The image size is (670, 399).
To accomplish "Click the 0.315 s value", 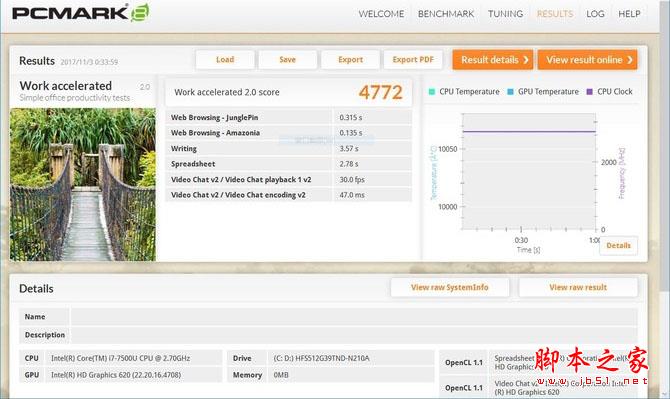I will pos(351,117).
